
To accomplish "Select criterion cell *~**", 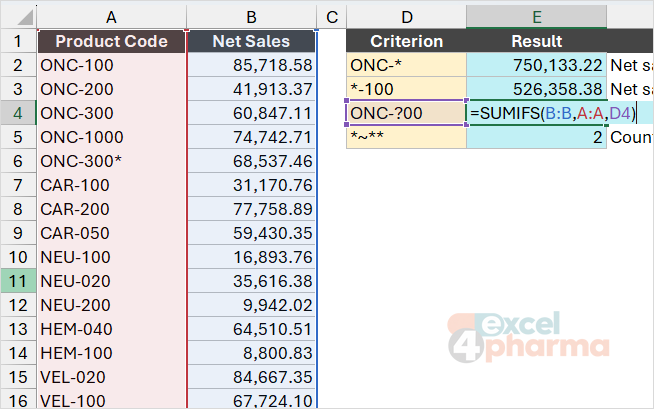I will click(x=407, y=137).
